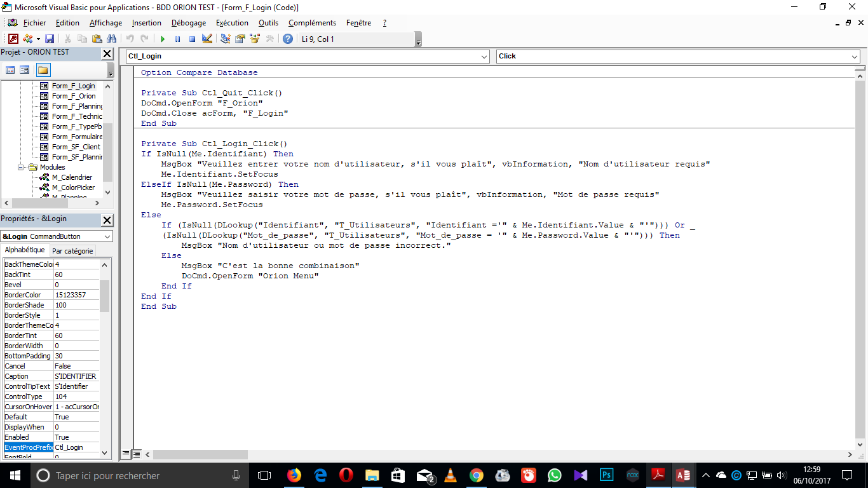Open the Compléments menu
This screenshot has width=868, height=488.
[313, 23]
